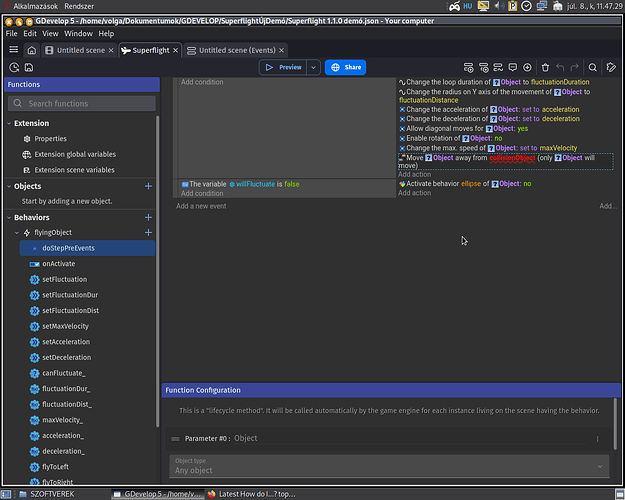This screenshot has width=625, height=500.
Task: Open the Edit menu
Action: [x=30, y=33]
